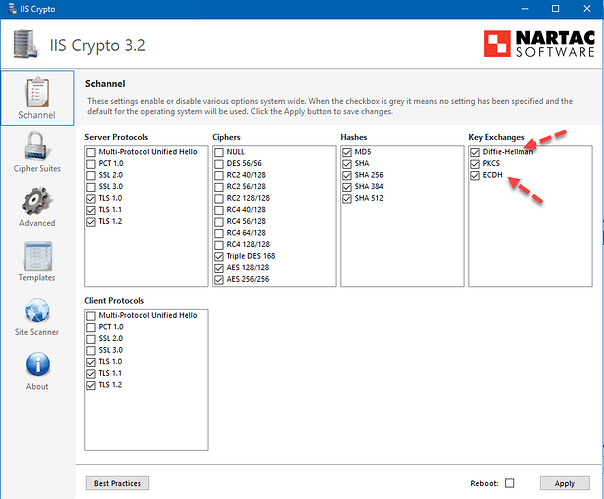Image resolution: width=604 pixels, height=499 pixels.
Task: Uncheck Diffie-Hellman key exchange
Action: 475,152
